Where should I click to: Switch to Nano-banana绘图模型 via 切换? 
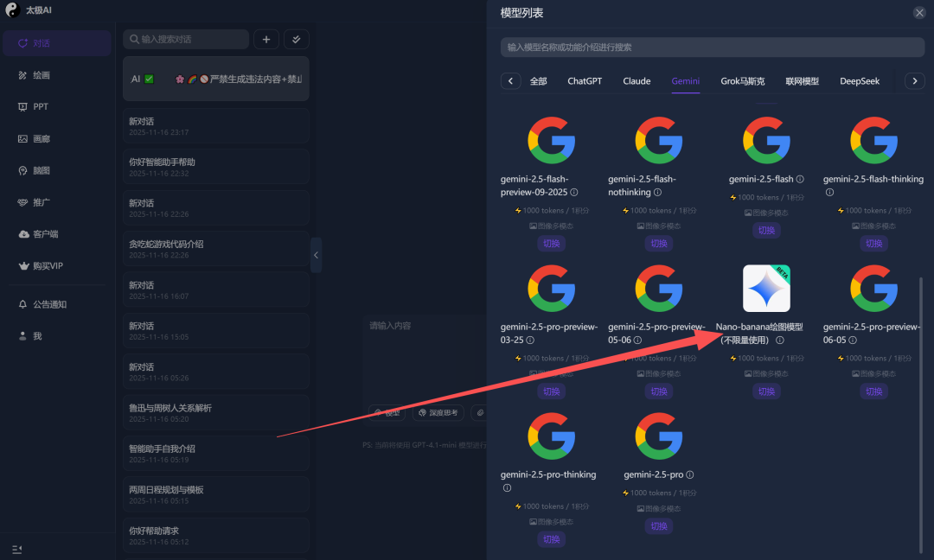pyautogui.click(x=766, y=391)
